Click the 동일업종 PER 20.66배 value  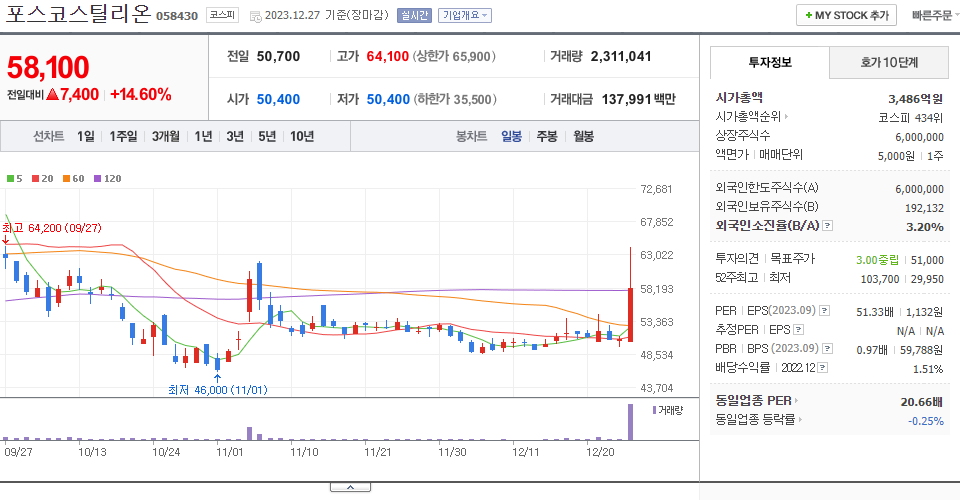pos(921,402)
